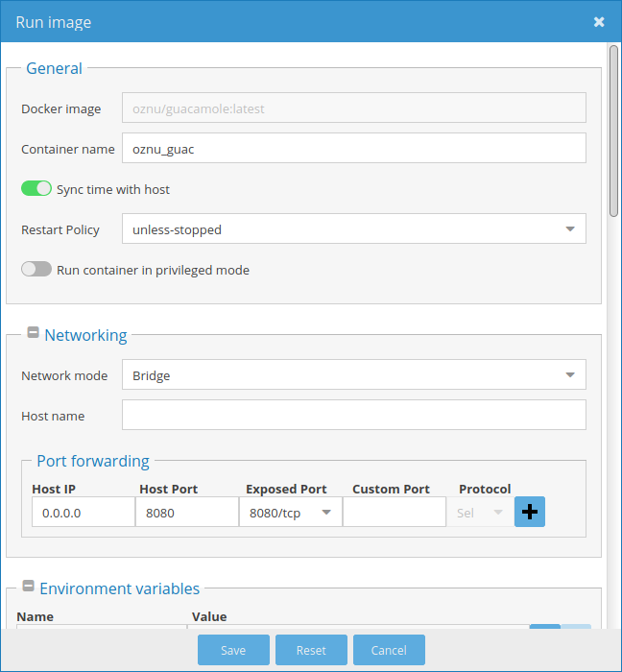
Task: Click the Host Port field 8080
Action: [x=187, y=512]
